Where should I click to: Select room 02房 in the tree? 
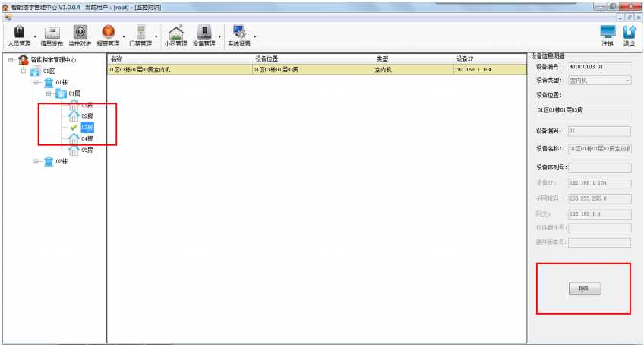coord(86,116)
